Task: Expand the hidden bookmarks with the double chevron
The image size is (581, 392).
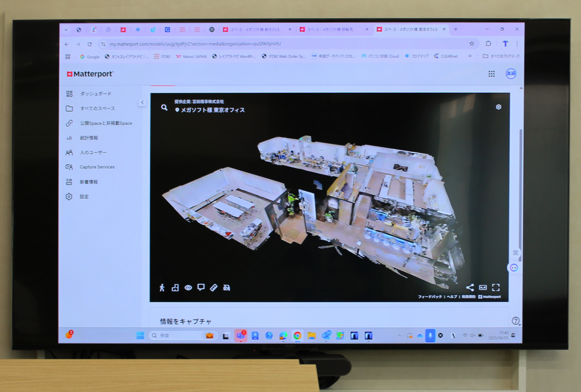Action: pyautogui.click(x=470, y=56)
